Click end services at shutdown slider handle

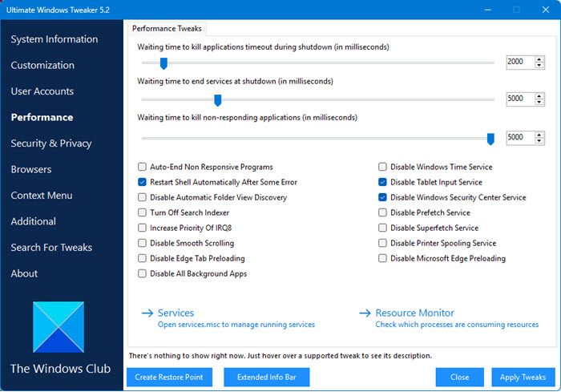pos(217,100)
